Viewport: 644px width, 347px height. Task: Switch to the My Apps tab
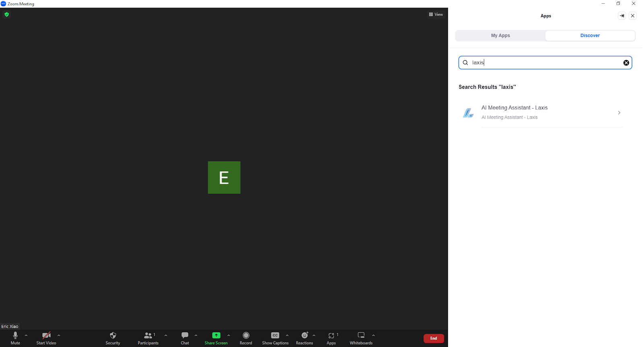coord(500,35)
